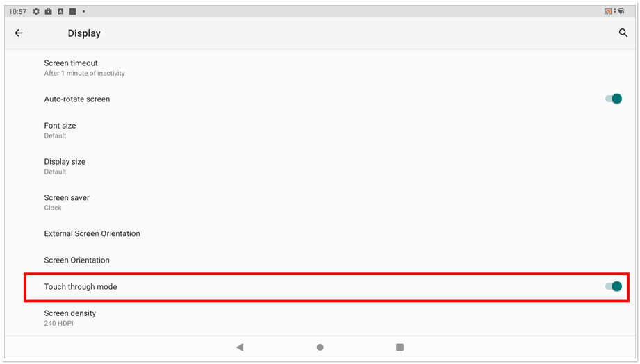Open Display size setting
640x364 pixels.
click(x=320, y=166)
